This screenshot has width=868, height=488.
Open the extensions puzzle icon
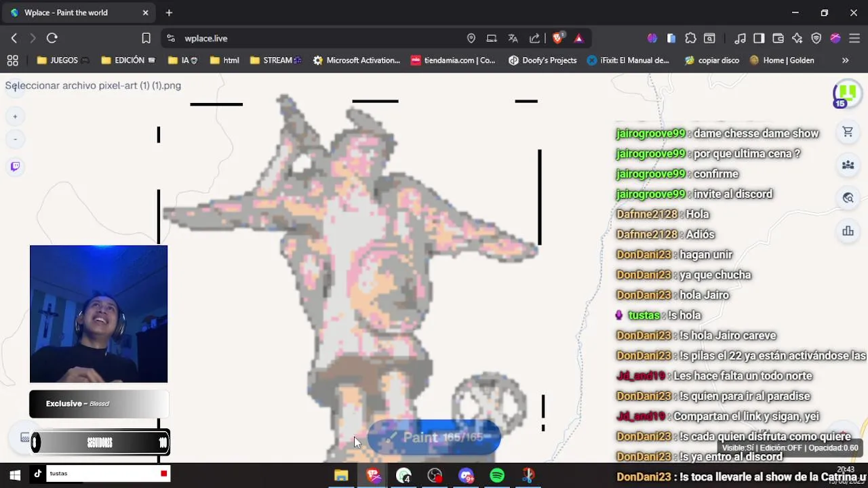(x=690, y=39)
